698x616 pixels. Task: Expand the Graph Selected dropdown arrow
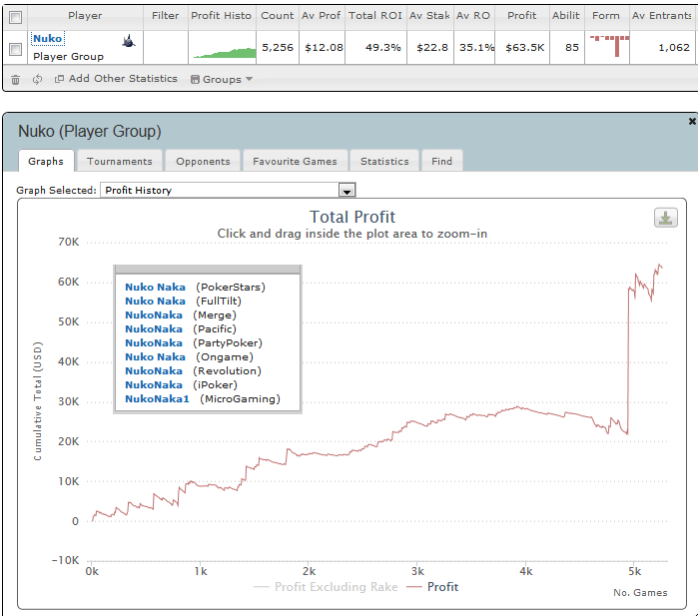[347, 191]
